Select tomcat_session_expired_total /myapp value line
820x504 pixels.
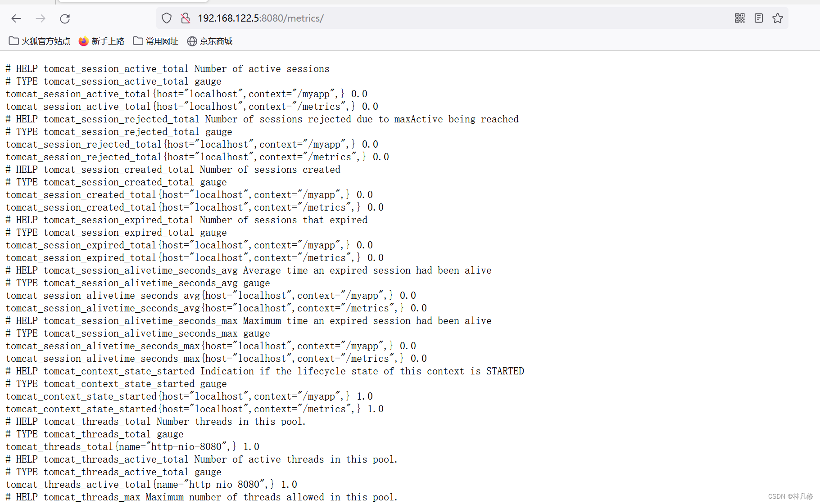(189, 245)
